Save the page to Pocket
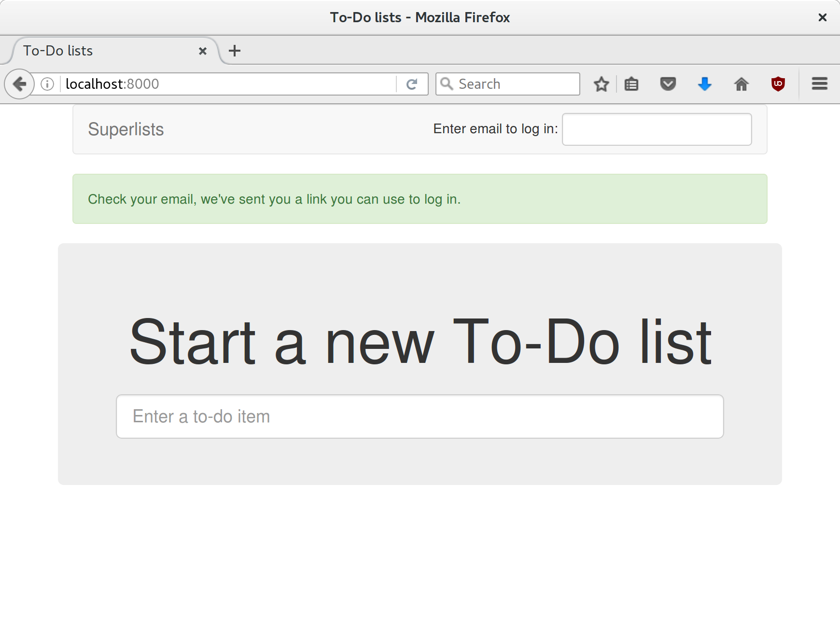Viewport: 840px width, 637px height. point(668,84)
